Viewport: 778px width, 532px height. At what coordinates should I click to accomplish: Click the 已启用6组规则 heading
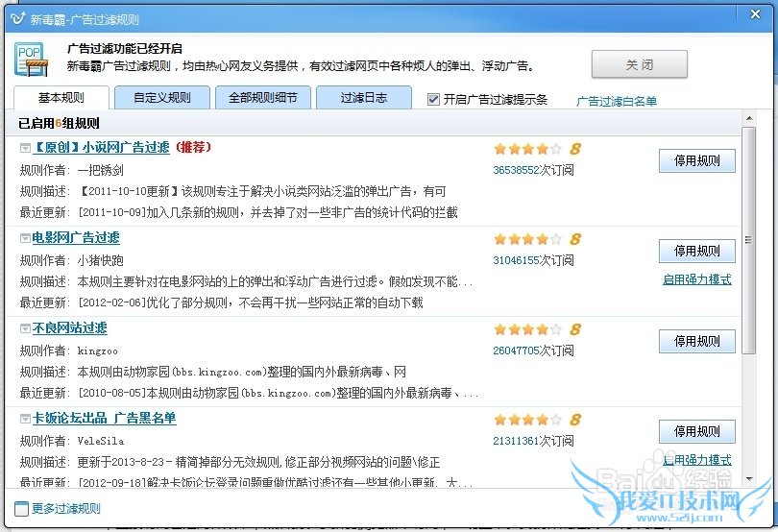(x=59, y=123)
